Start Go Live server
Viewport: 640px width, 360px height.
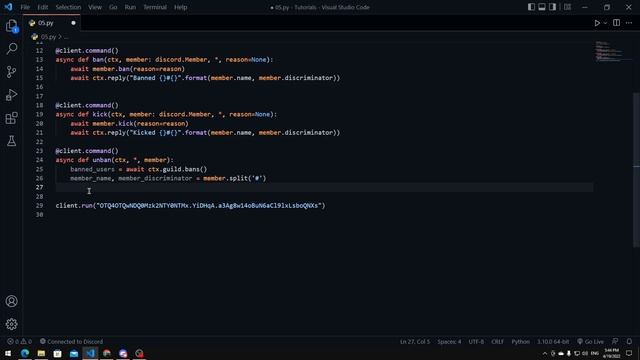(590, 342)
